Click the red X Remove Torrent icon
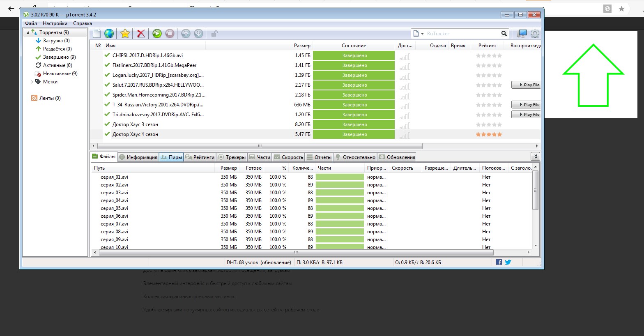This screenshot has width=644, height=336. pos(141,34)
